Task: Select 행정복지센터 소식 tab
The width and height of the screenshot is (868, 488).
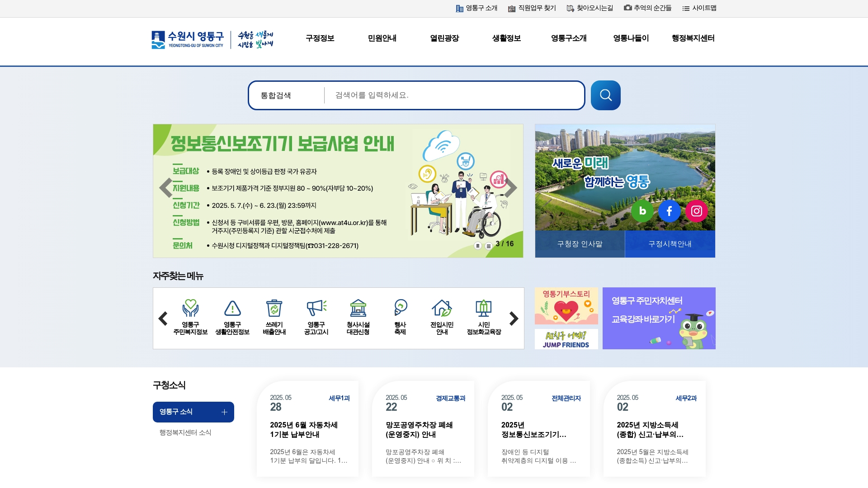Action: [x=185, y=432]
